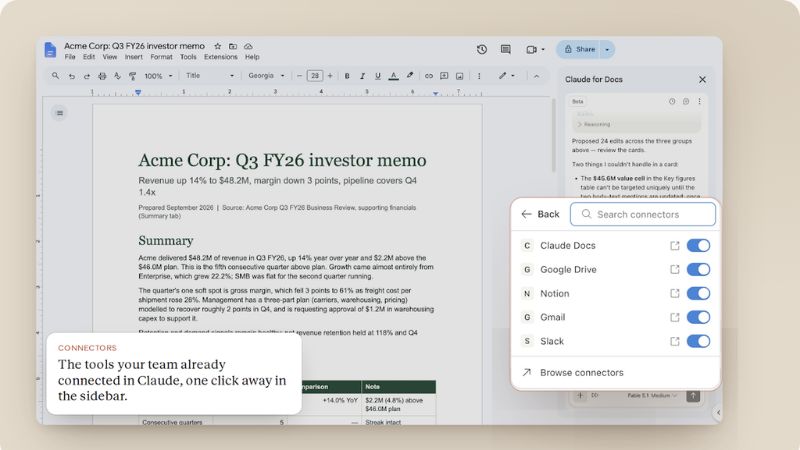Open the Title paragraph style dropdown
The height and width of the screenshot is (450, 800).
(x=209, y=76)
